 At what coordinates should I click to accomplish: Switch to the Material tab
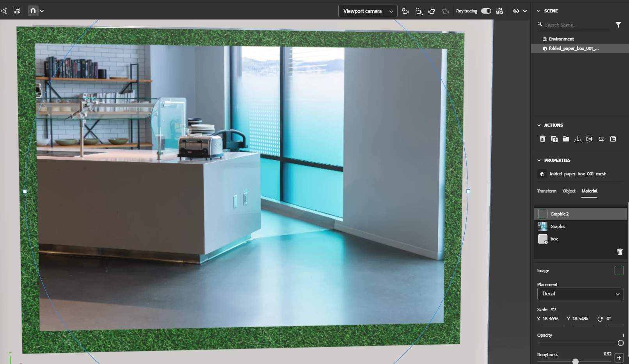(589, 191)
